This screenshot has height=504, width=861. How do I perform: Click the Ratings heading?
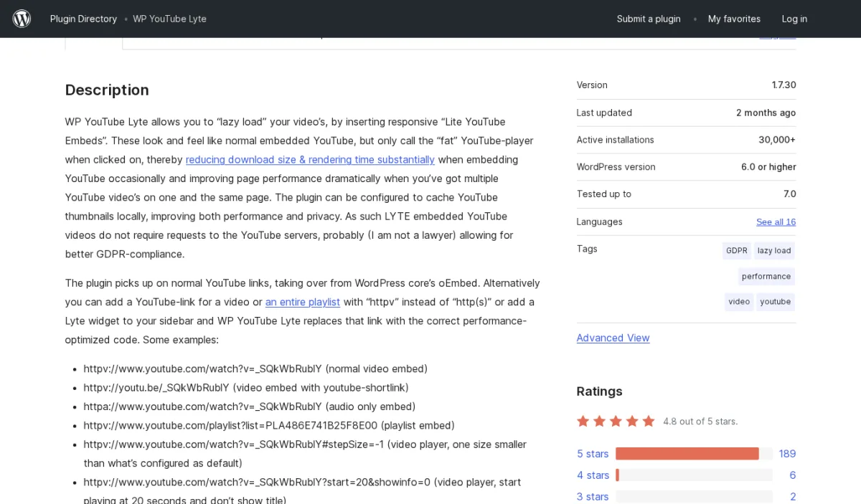pos(599,391)
